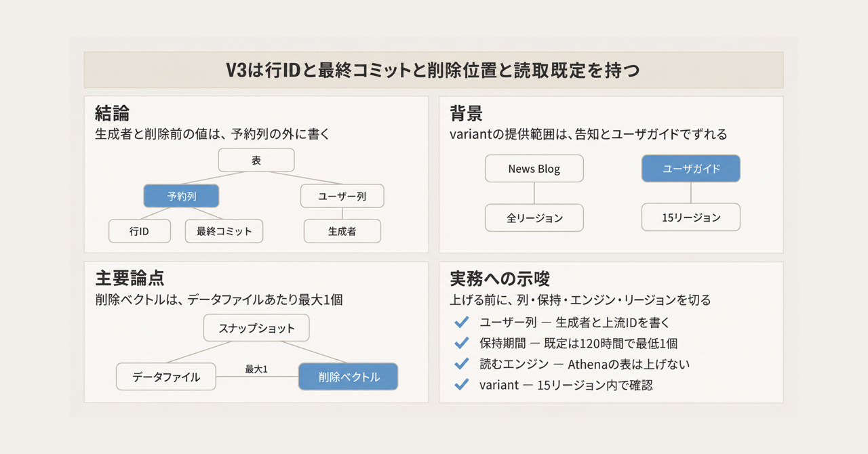This screenshot has height=454, width=868.
Task: Click the checkmark beside ユーザー列
Action: coord(462,322)
